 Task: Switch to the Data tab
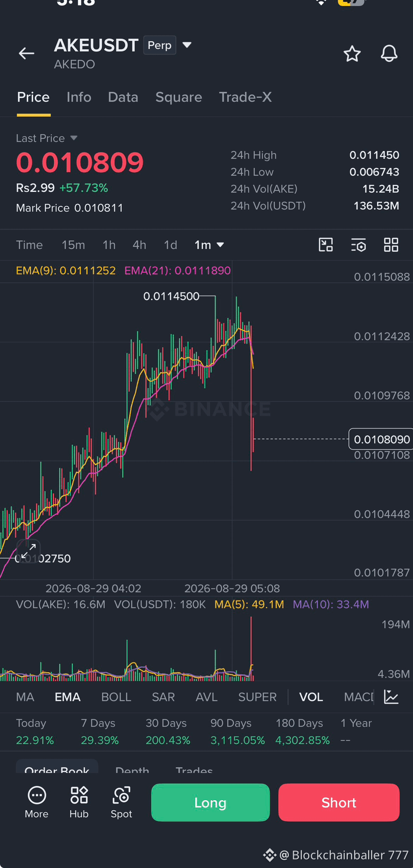point(123,97)
